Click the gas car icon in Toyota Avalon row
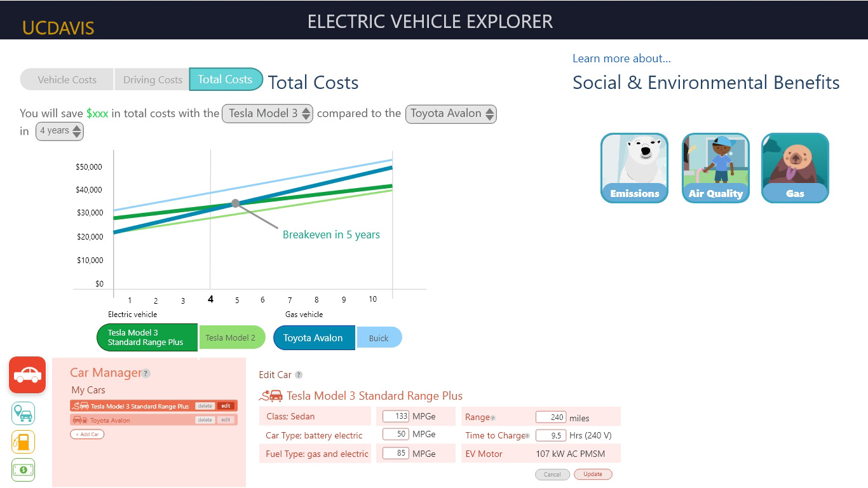 [80, 420]
